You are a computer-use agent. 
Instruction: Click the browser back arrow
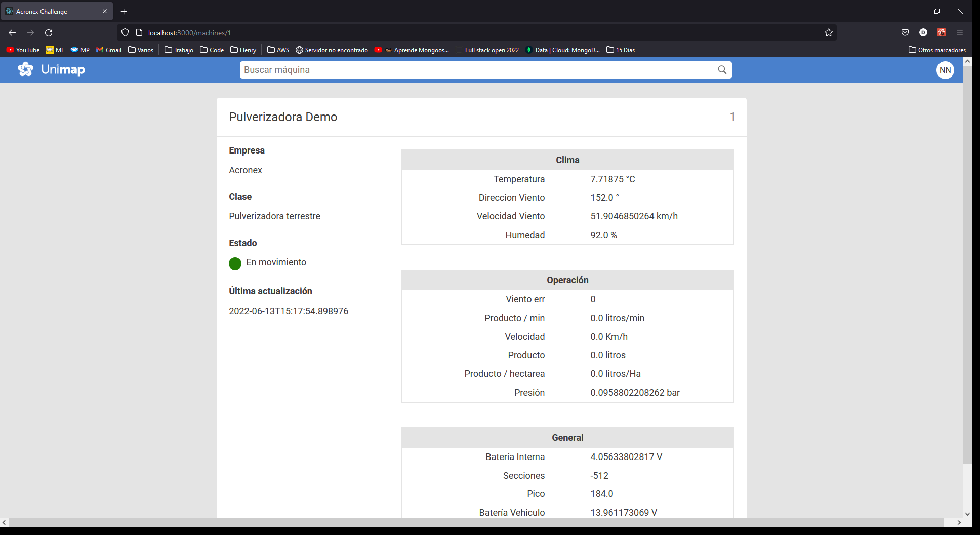tap(12, 32)
